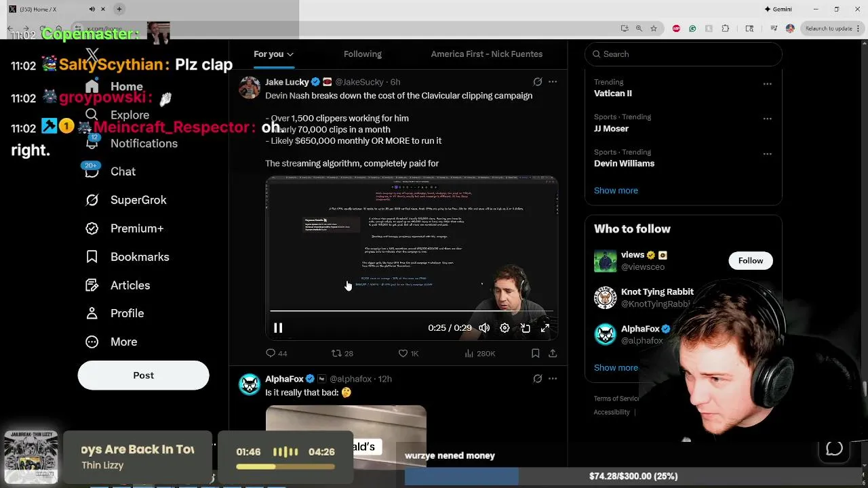Open Gemini in Chrome title bar
Screen dimensions: 868x488
point(778,9)
